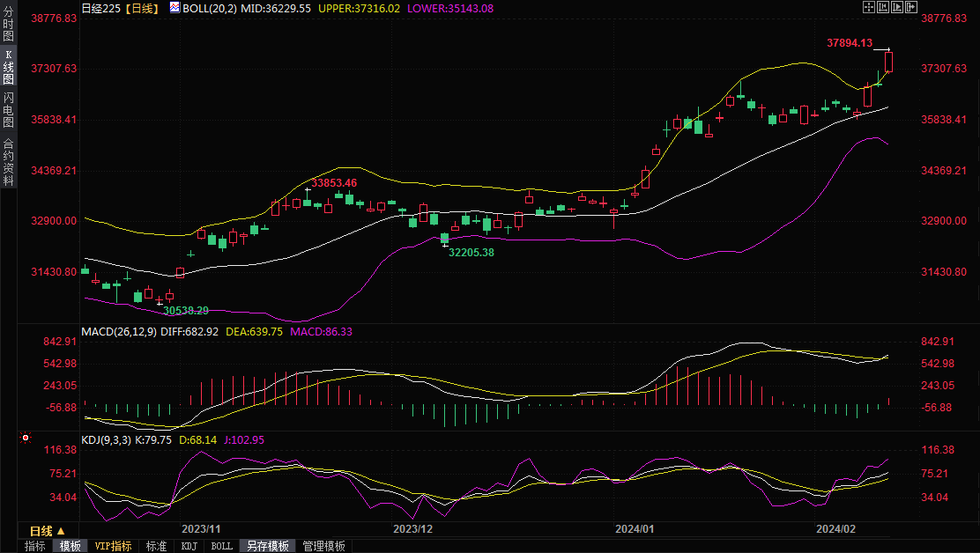This screenshot has height=553, width=980.
Task: Click the crosshair cursor icon
Action: [868, 7]
